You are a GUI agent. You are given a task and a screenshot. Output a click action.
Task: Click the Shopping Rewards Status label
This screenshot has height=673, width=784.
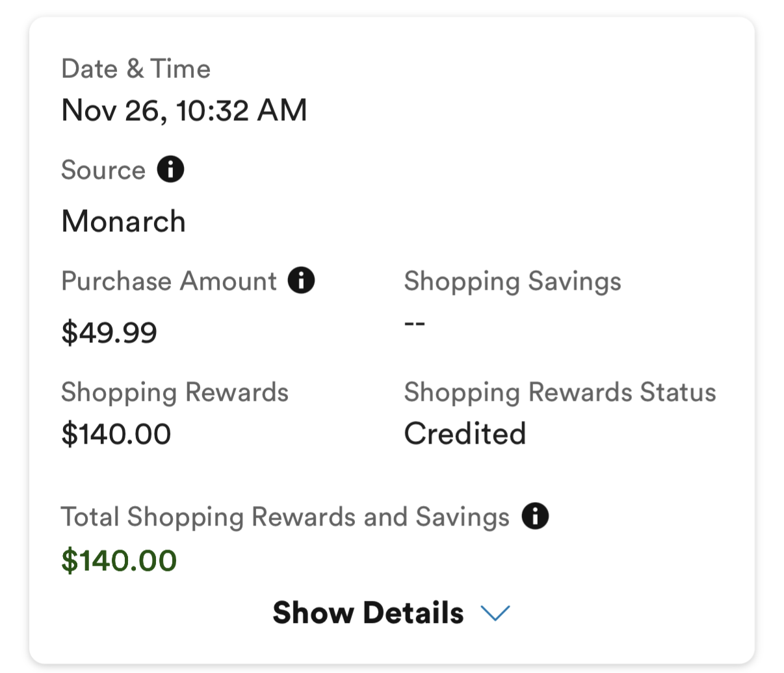(x=560, y=392)
